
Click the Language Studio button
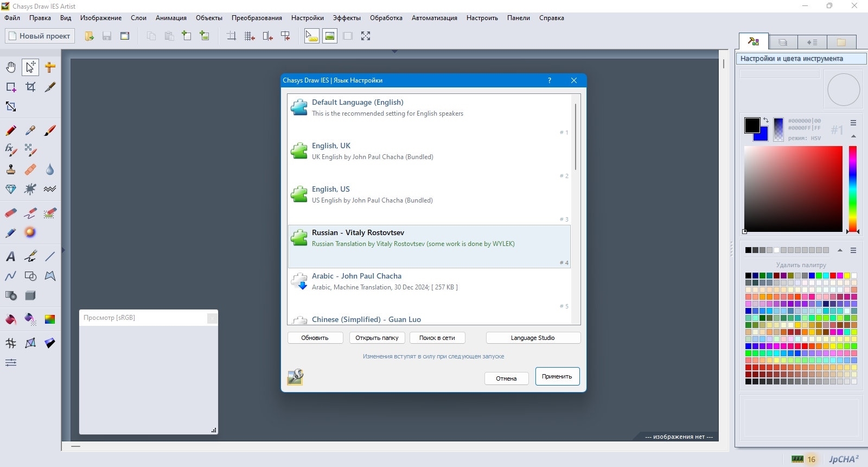[533, 338]
